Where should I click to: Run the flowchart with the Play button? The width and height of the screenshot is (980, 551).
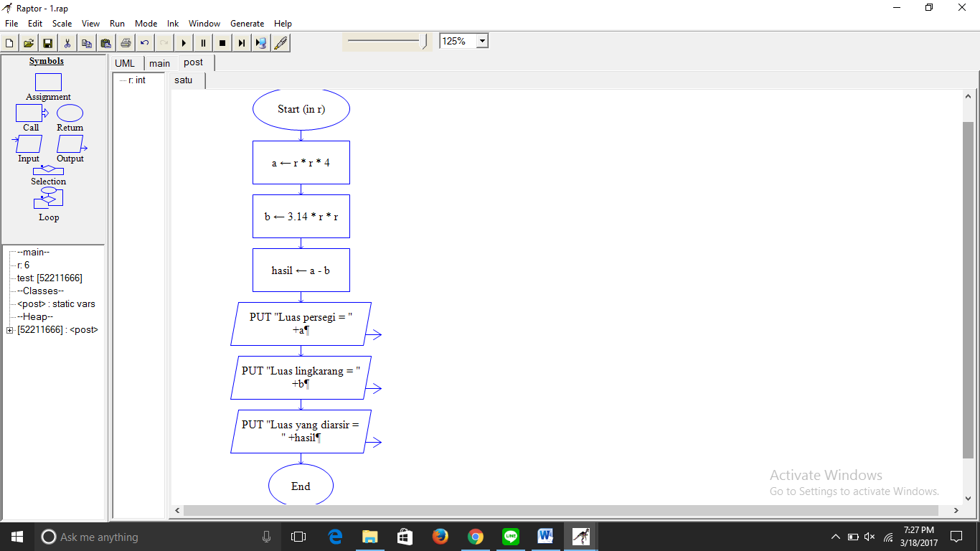click(x=184, y=43)
